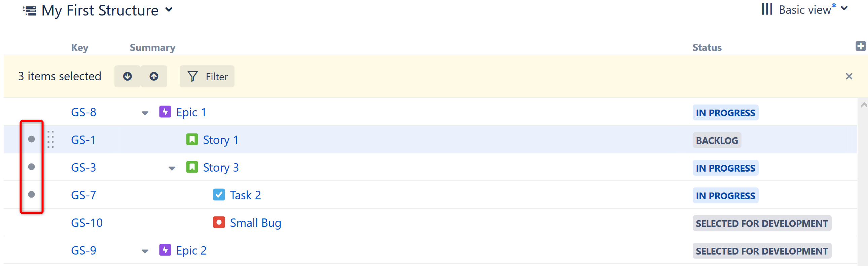Click the Filter funnel icon

192,76
